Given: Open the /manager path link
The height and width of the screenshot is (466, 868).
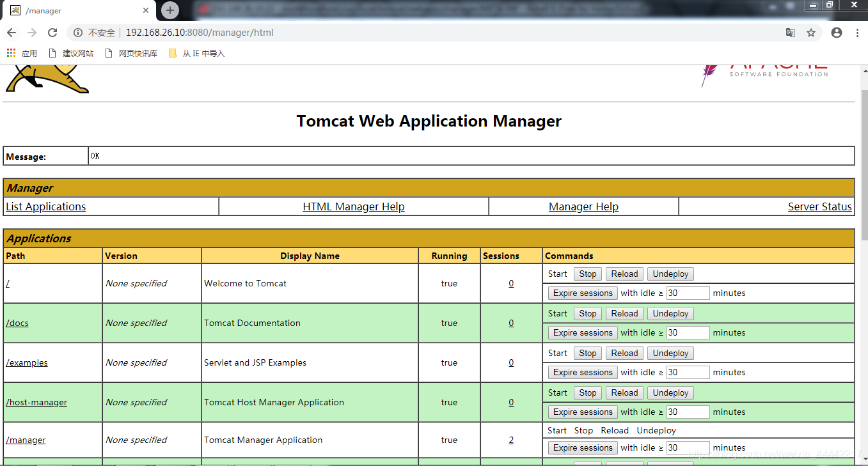Looking at the screenshot, I should (26, 440).
